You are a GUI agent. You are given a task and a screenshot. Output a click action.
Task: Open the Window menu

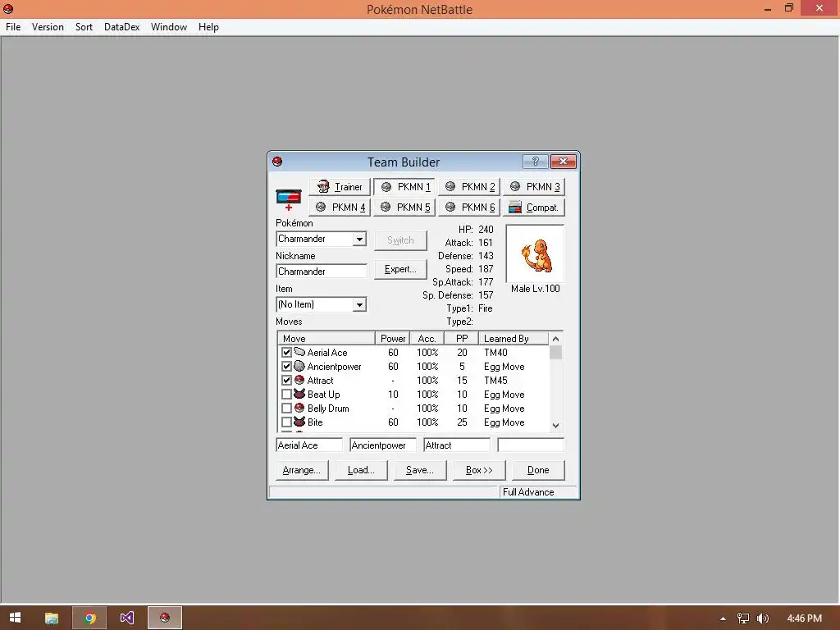[x=169, y=27]
